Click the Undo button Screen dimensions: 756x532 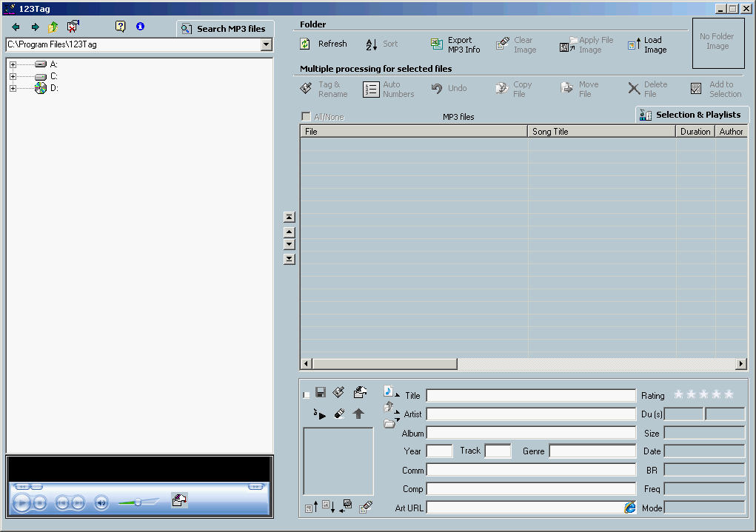[x=449, y=88]
